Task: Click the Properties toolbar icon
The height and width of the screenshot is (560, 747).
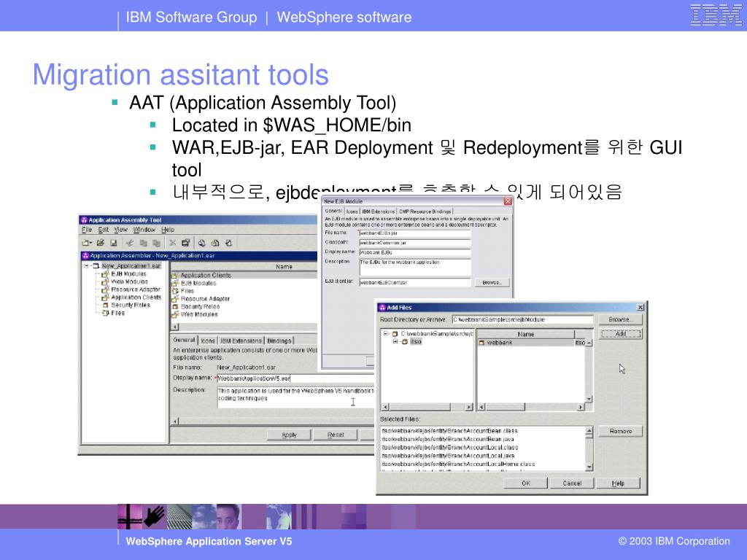Action: [186, 243]
